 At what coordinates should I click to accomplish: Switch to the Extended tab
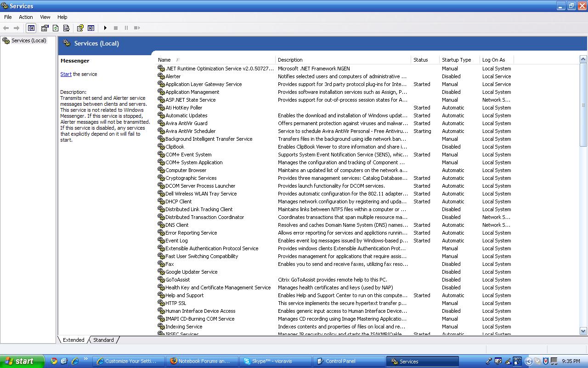pos(73,340)
